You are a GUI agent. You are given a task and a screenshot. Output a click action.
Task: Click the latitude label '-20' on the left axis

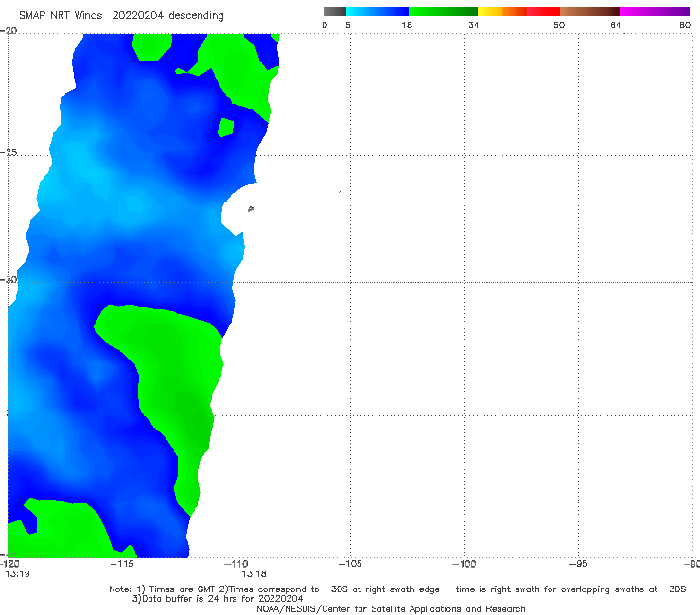click(9, 31)
